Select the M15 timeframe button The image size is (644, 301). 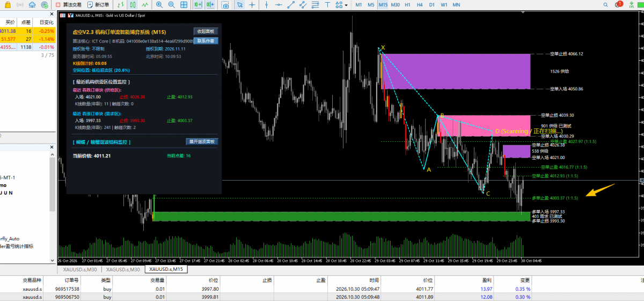point(383,5)
